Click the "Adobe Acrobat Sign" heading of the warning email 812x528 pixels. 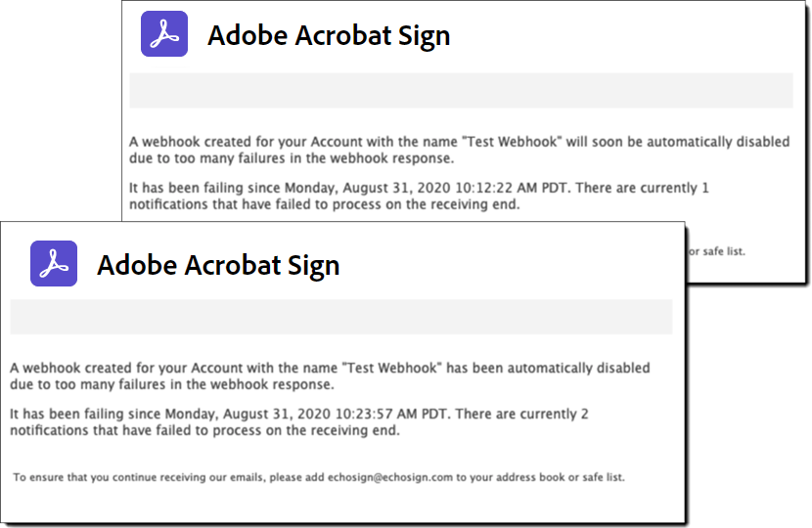[x=329, y=36]
